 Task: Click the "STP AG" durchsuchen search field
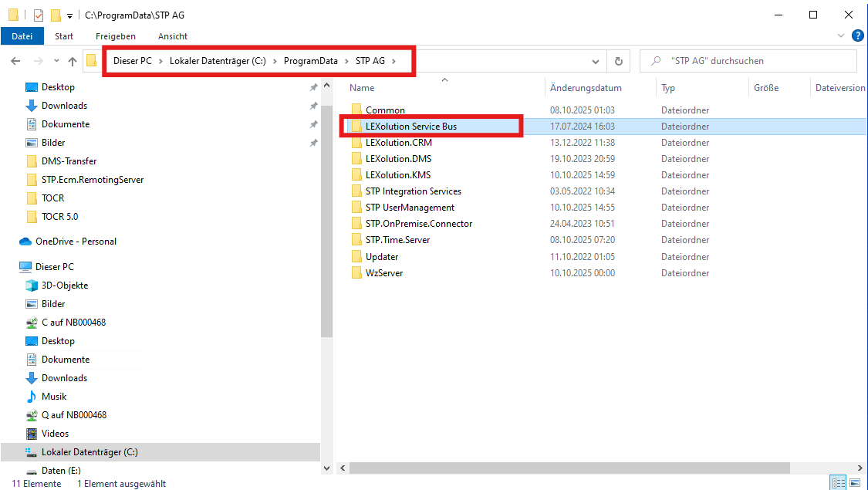[x=748, y=61]
